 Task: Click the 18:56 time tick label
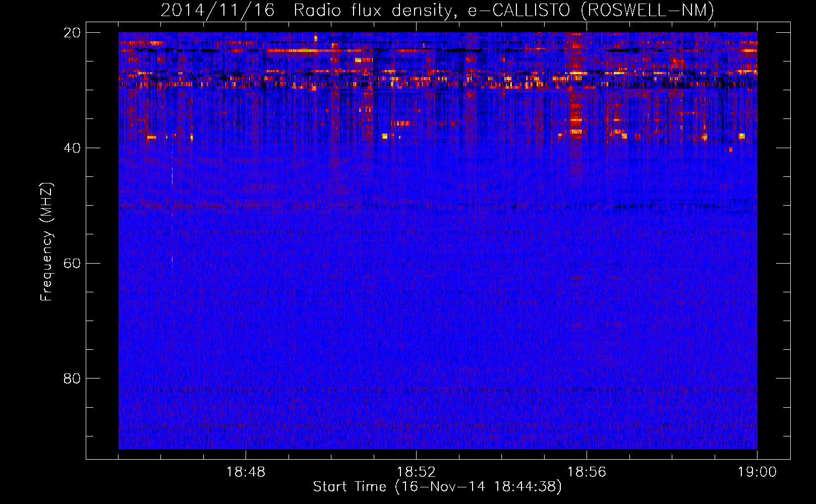pos(587,472)
